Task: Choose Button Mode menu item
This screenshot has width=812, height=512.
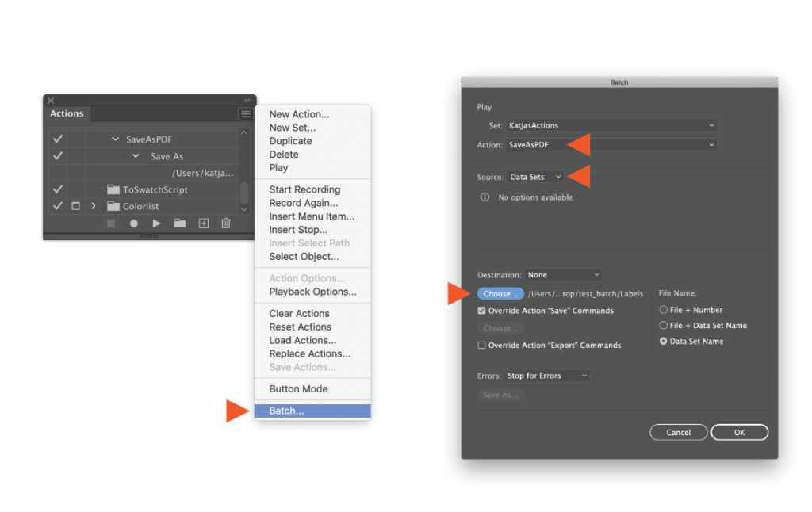Action: click(298, 389)
